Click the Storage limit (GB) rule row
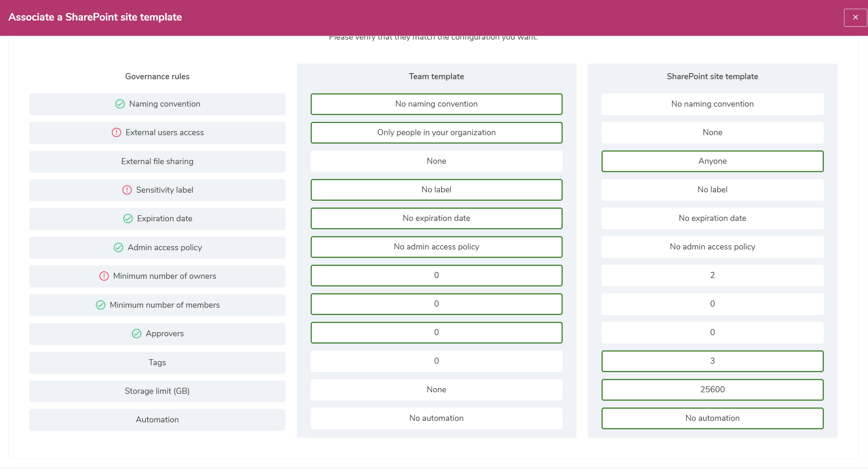Screen dimensions: 868x470 [157, 391]
